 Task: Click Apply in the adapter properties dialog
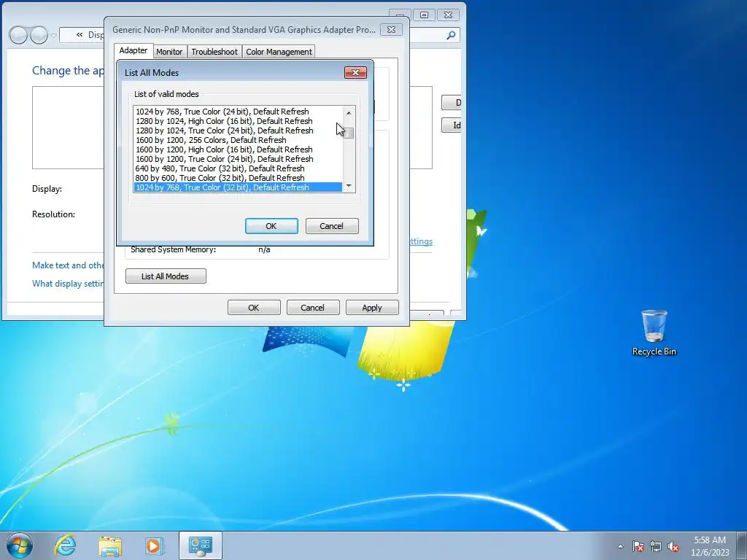371,308
